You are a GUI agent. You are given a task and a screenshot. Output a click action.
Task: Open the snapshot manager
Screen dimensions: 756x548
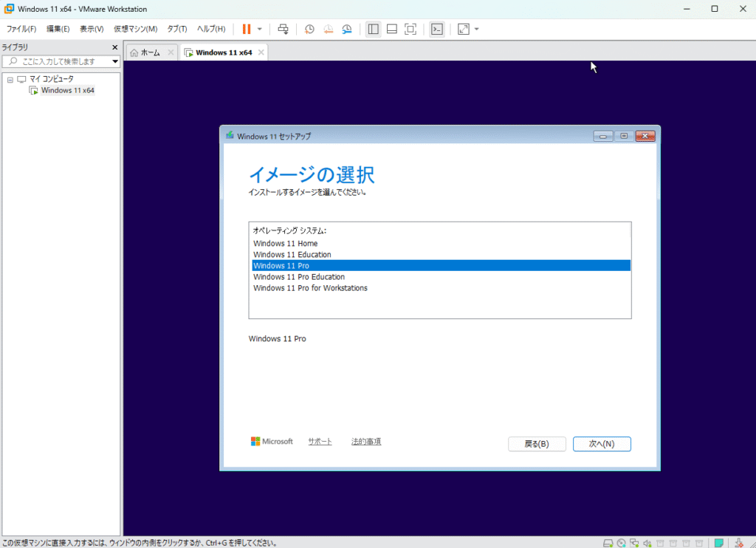coord(347,29)
